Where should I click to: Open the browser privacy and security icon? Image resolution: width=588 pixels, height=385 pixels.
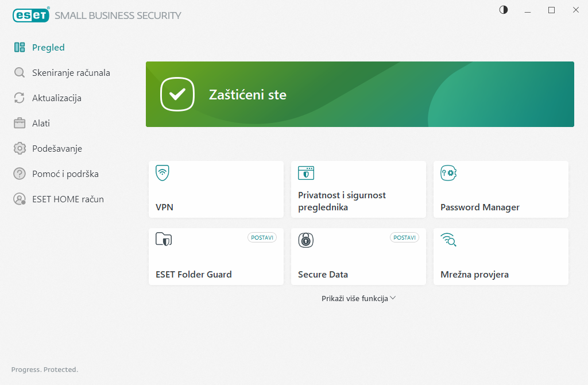click(x=305, y=172)
